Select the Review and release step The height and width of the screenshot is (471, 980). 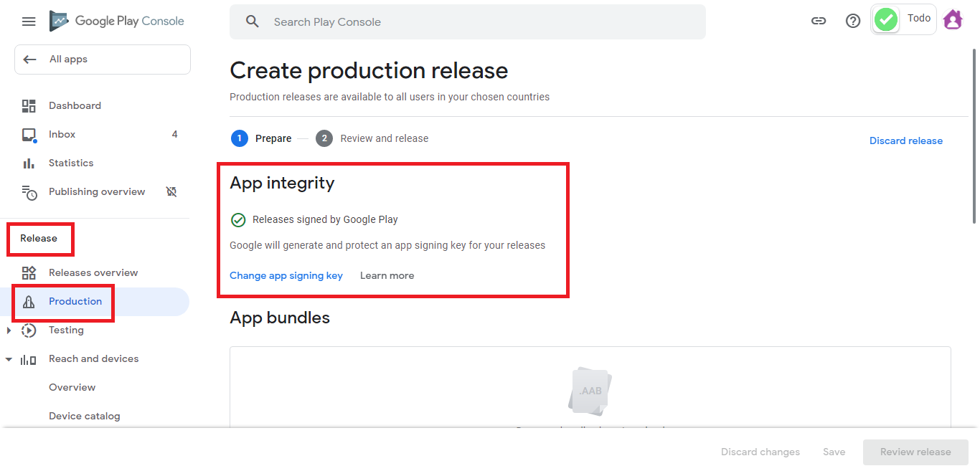[x=384, y=139]
